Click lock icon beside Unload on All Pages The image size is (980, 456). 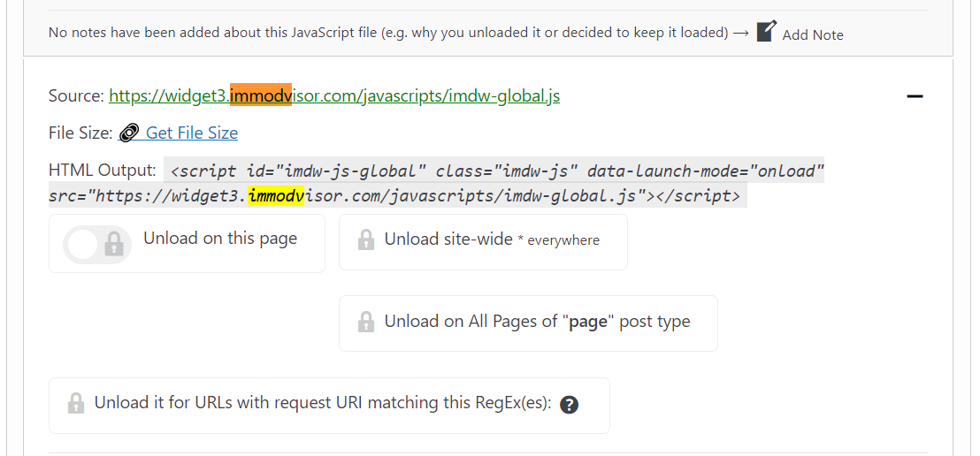pyautogui.click(x=365, y=322)
